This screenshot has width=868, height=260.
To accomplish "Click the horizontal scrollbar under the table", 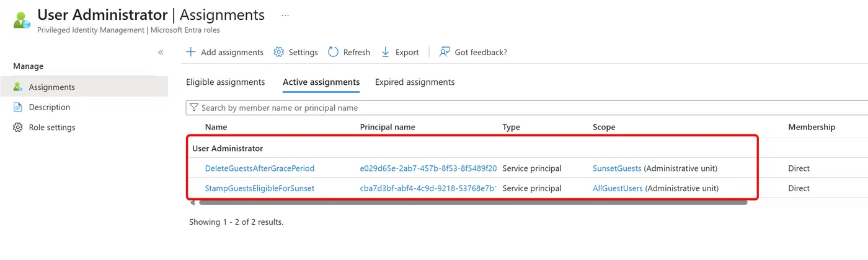I will coord(473,202).
